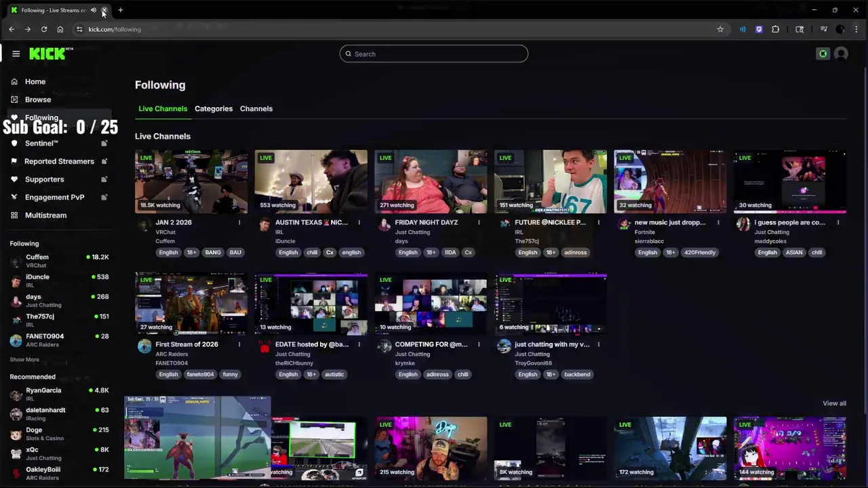This screenshot has width=868, height=488.
Task: Switch to the Live Channels tab
Action: click(163, 108)
